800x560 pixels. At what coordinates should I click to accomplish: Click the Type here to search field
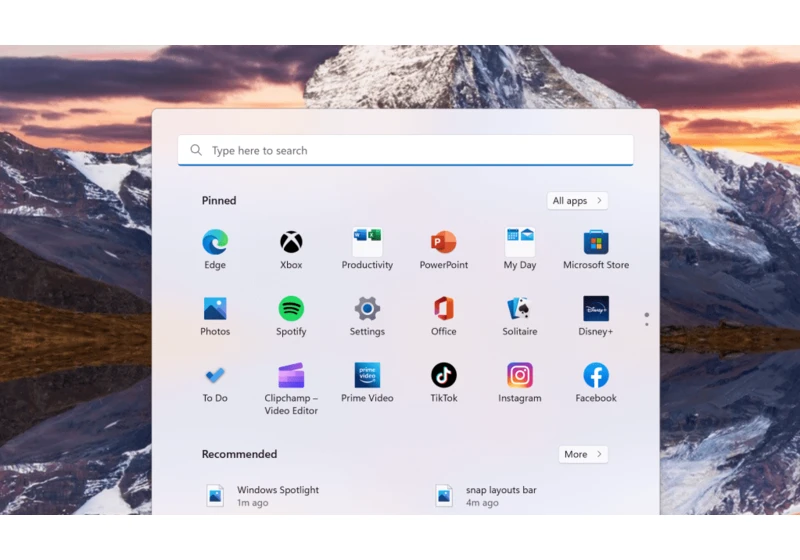point(406,150)
